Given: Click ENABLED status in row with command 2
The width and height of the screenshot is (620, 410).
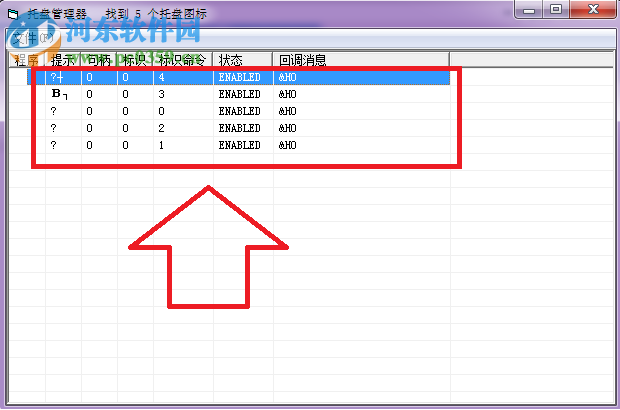Looking at the screenshot, I should pos(240,128).
